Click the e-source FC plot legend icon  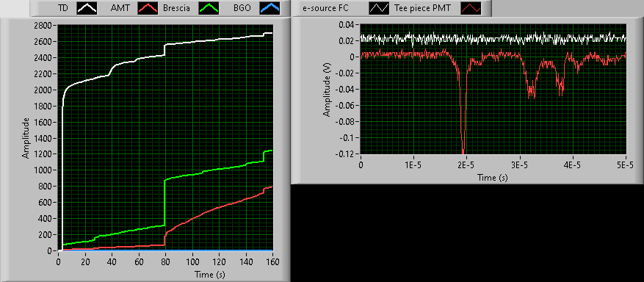379,8
